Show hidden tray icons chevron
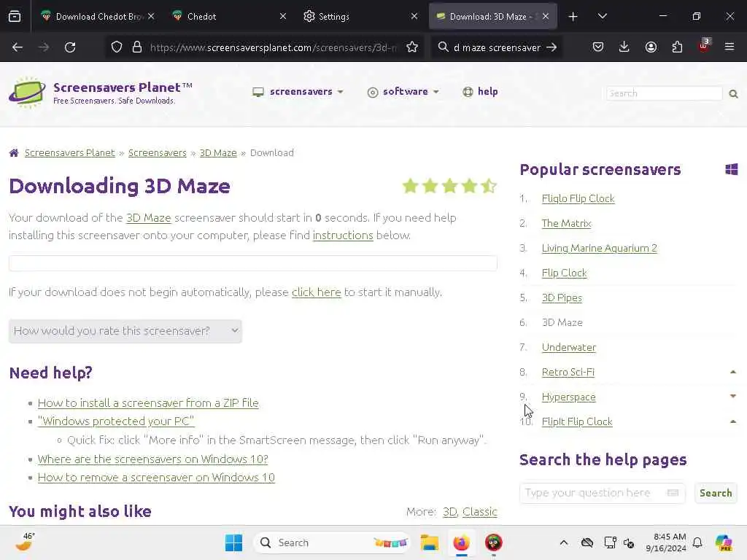747x560 pixels. point(564,542)
